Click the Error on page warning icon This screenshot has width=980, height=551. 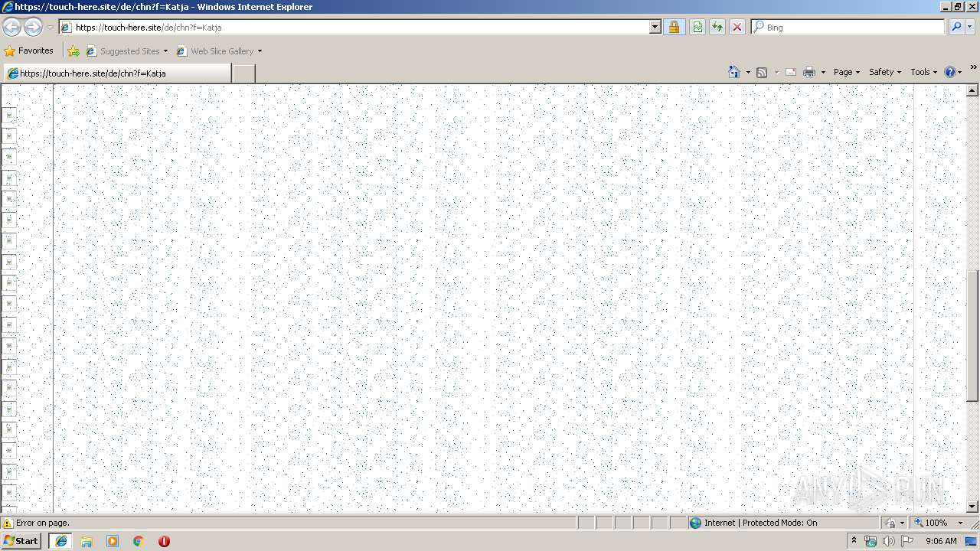point(8,523)
